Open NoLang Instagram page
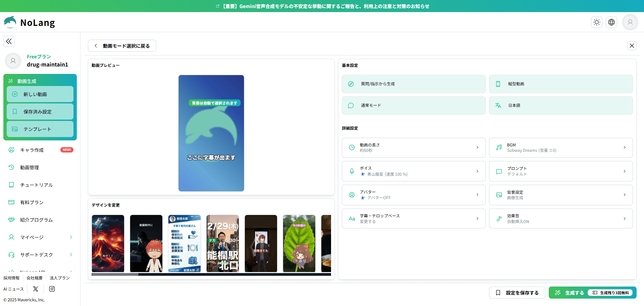Viewport: 644px width, 306px height. [x=52, y=289]
